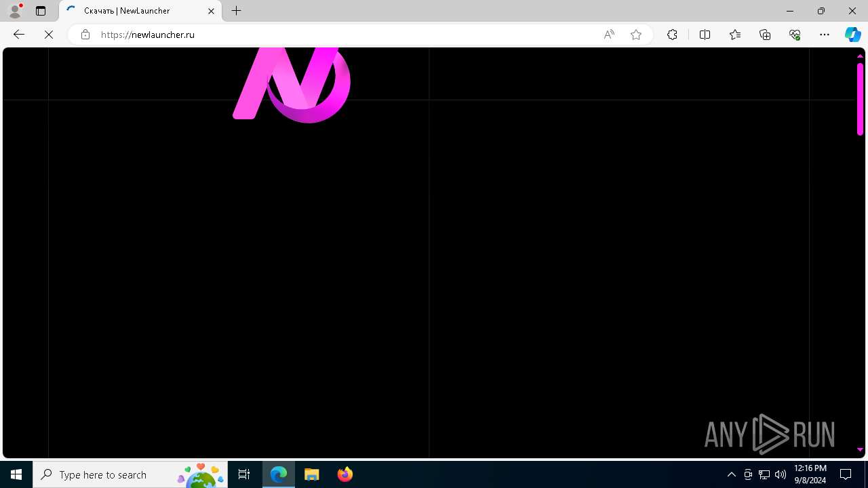Open the browser profile icon
This screenshot has width=868, height=488.
pyautogui.click(x=15, y=11)
